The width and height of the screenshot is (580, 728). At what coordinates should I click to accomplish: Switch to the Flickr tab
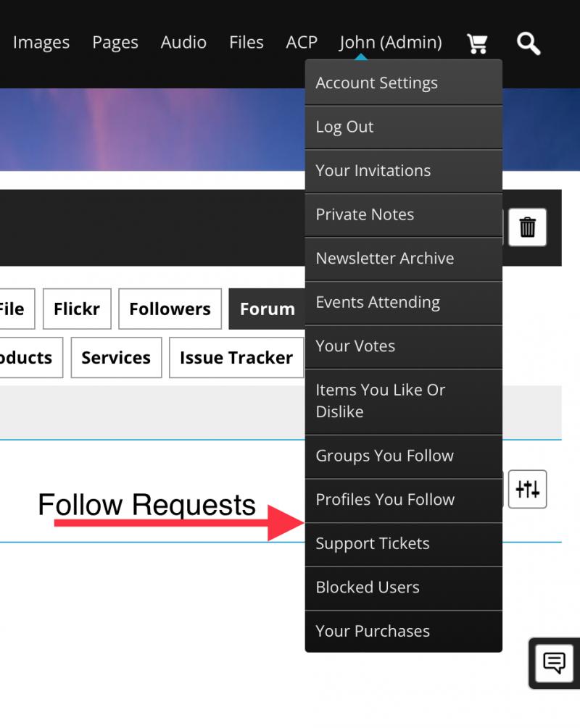(x=76, y=309)
